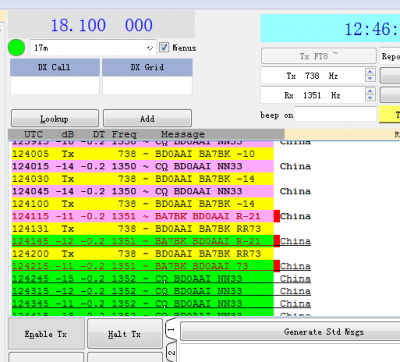Toggle the Menus checkbox

164,47
